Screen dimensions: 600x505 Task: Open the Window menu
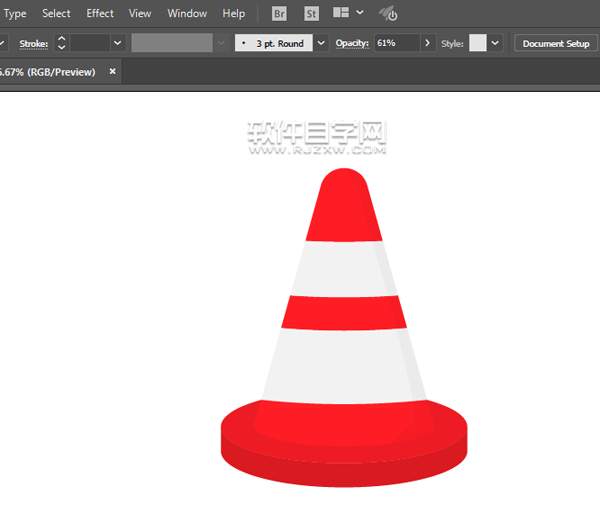[187, 14]
